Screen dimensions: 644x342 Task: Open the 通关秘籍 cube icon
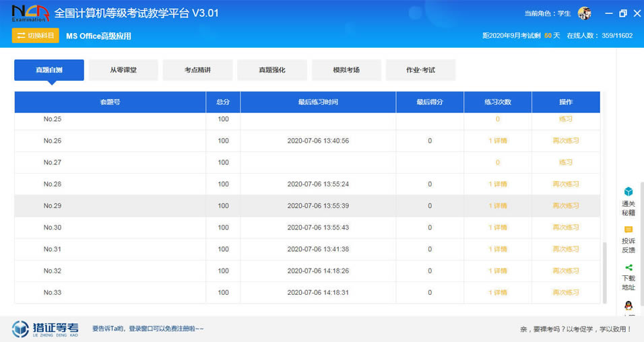(628, 192)
